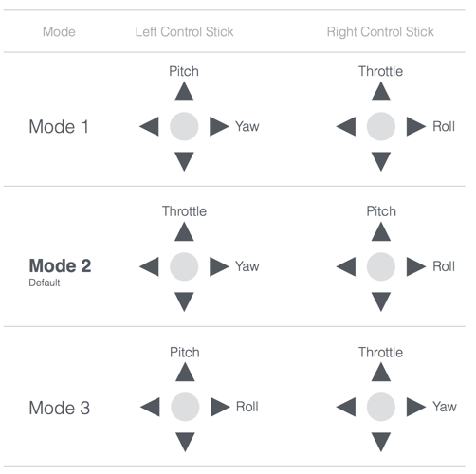Click Mode 3 left stick right arrow beside Roll
This screenshot has height=474, width=476.
tap(220, 407)
